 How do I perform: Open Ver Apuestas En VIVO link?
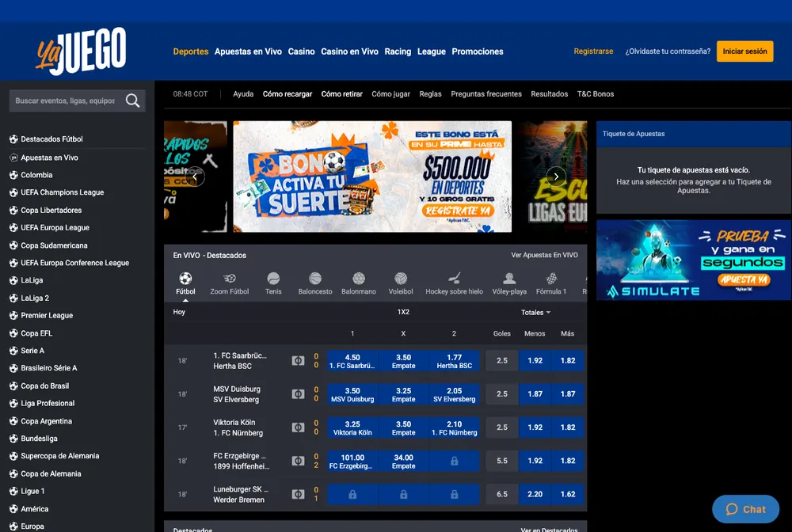coord(545,255)
